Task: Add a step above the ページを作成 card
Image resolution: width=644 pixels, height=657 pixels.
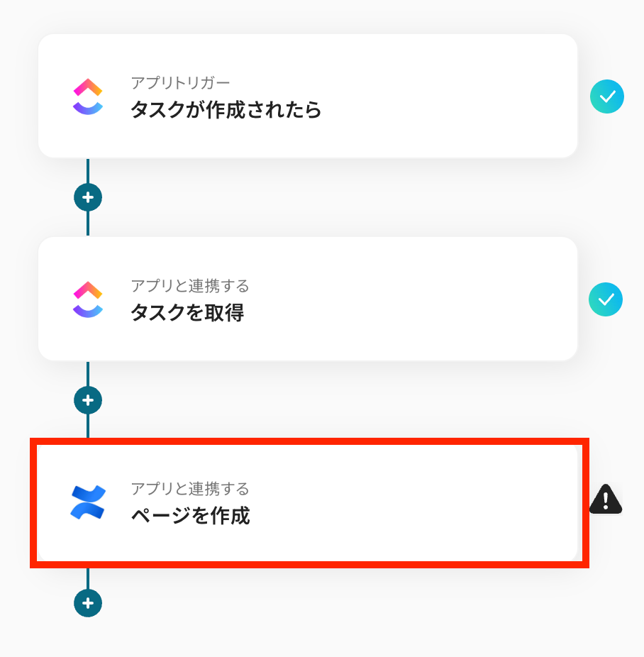Action: click(x=88, y=400)
